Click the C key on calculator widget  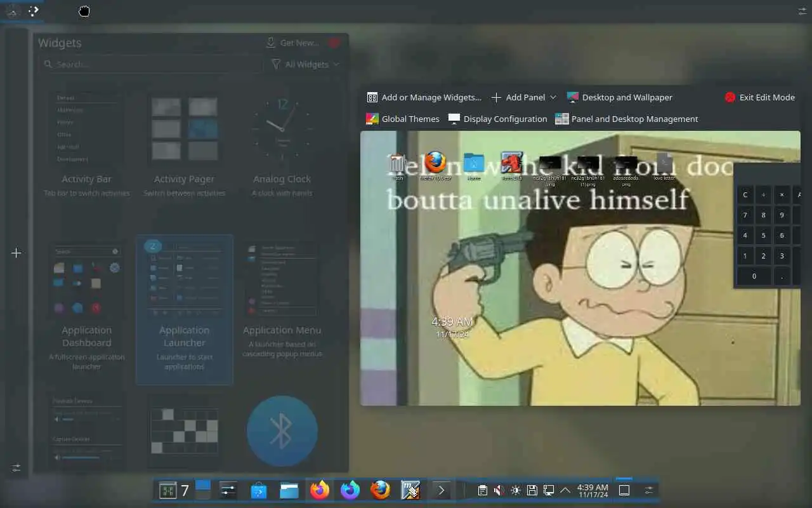pyautogui.click(x=745, y=195)
